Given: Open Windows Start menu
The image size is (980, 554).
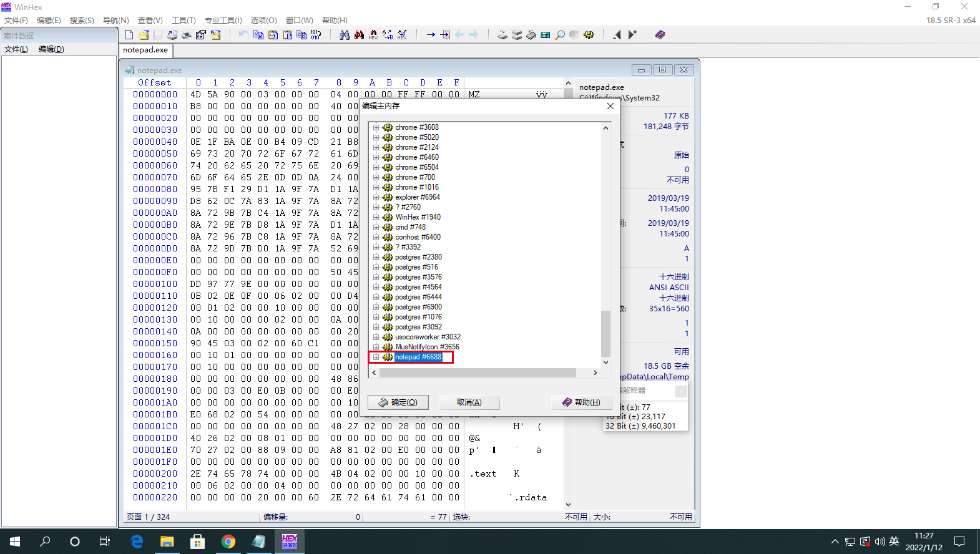Looking at the screenshot, I should point(15,542).
